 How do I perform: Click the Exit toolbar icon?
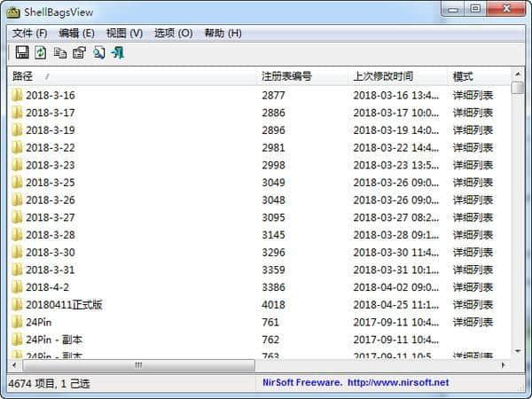pos(118,53)
